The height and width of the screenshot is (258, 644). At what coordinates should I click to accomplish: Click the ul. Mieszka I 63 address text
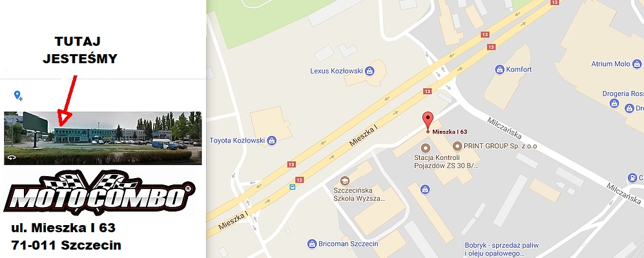tap(64, 227)
